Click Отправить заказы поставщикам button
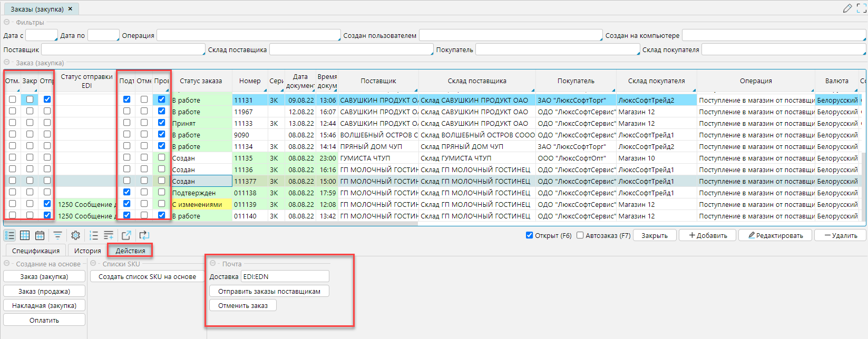 pos(269,291)
